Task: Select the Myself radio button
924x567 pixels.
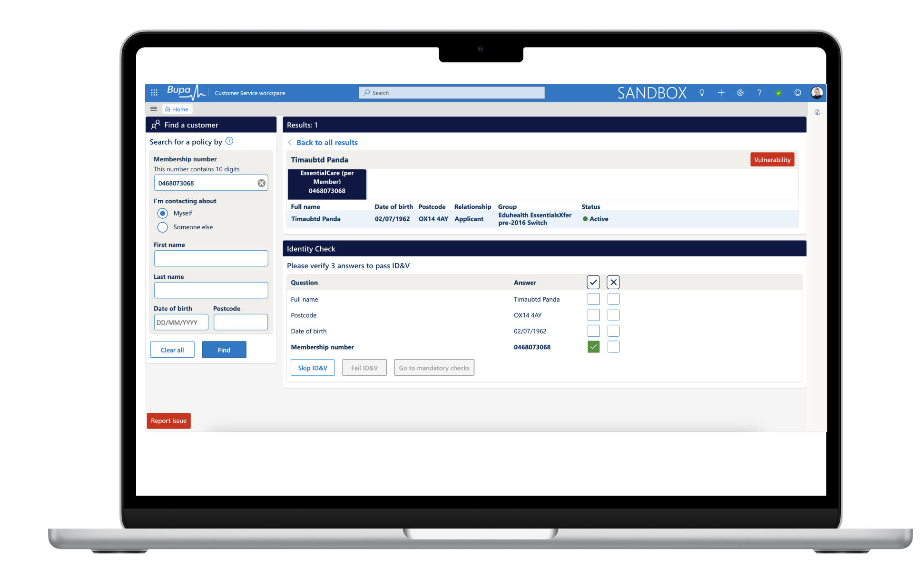Action: pyautogui.click(x=163, y=213)
